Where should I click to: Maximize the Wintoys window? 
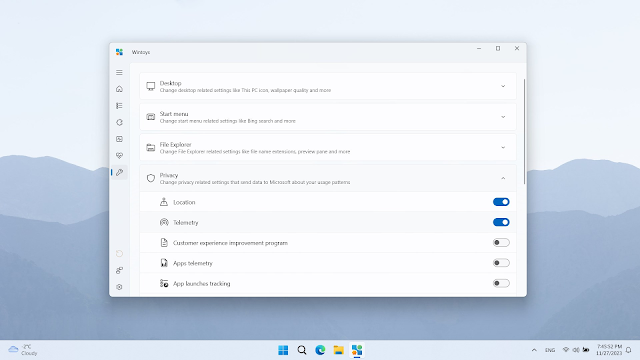(498, 48)
